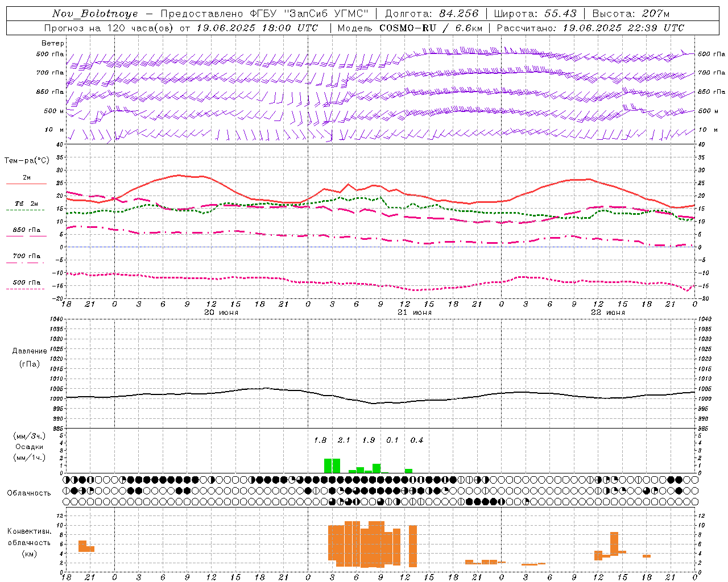Click the red line sample under the 2м legend

26,184
